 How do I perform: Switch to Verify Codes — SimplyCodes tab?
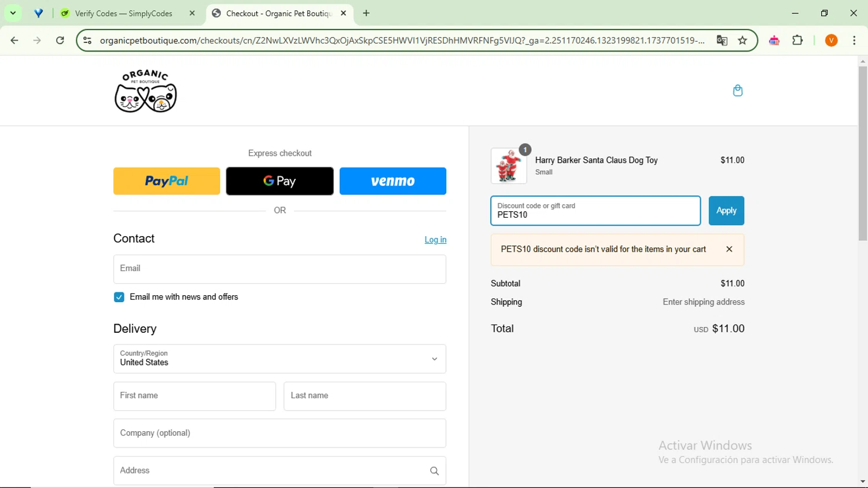[x=123, y=13]
